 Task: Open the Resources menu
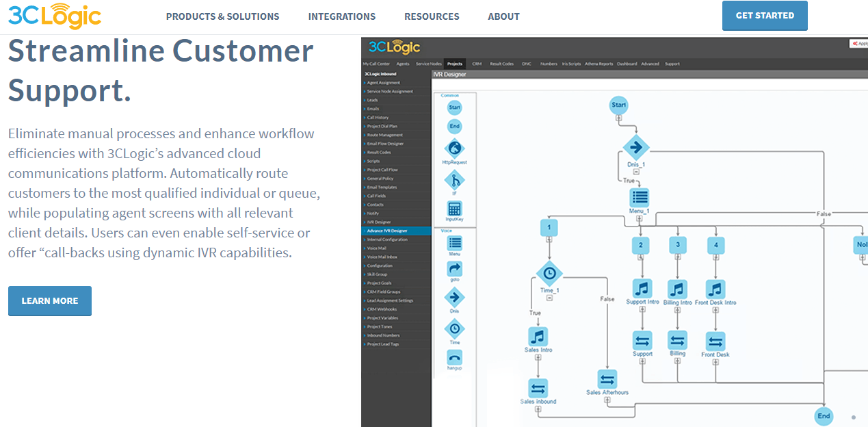pos(432,16)
